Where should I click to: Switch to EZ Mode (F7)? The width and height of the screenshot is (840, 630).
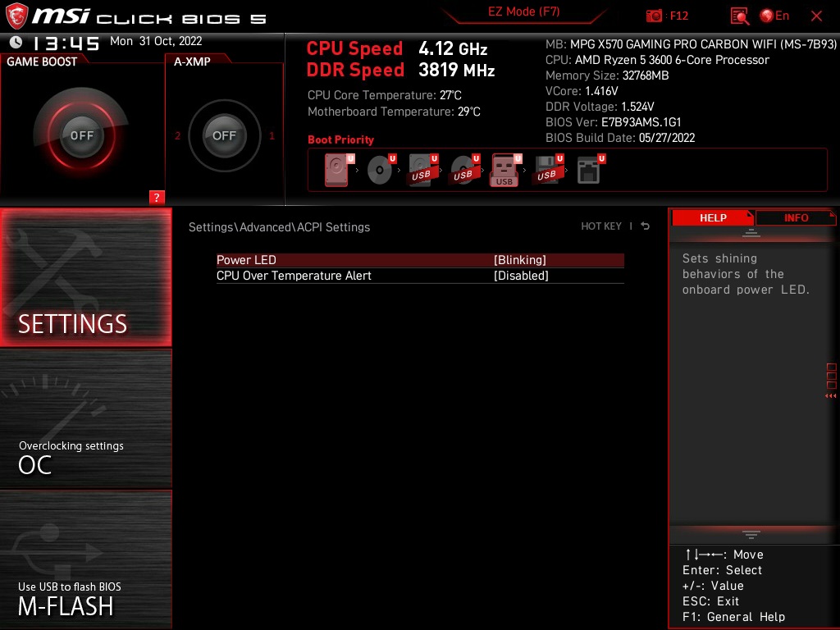tap(523, 11)
